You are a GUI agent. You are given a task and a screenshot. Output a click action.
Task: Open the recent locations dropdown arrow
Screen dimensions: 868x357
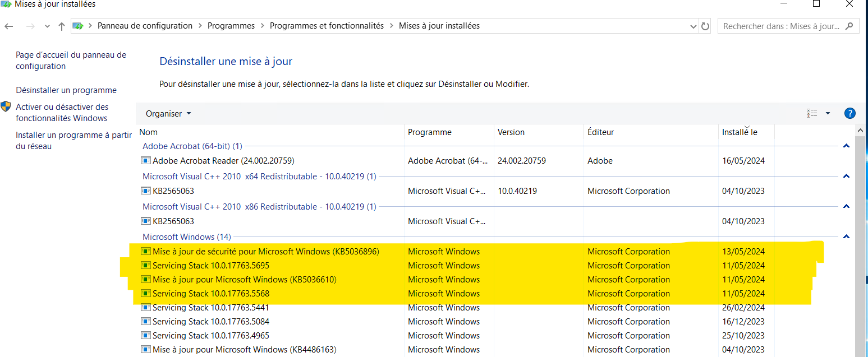pos(47,26)
